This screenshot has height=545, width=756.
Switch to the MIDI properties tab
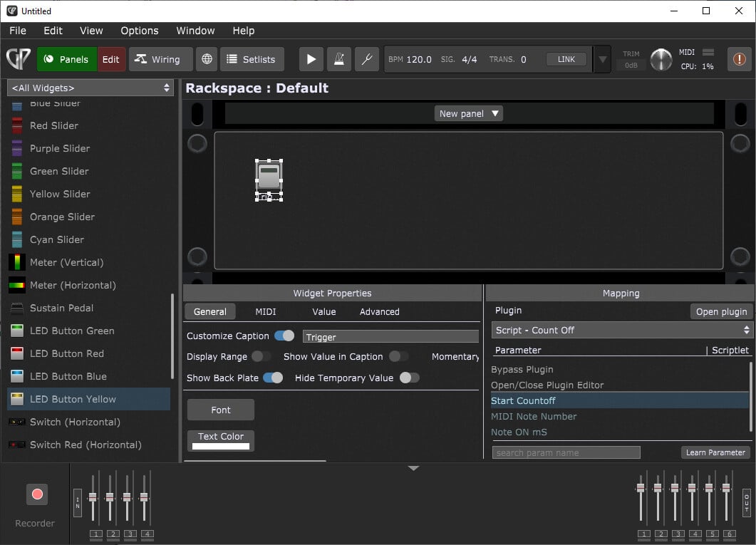266,311
